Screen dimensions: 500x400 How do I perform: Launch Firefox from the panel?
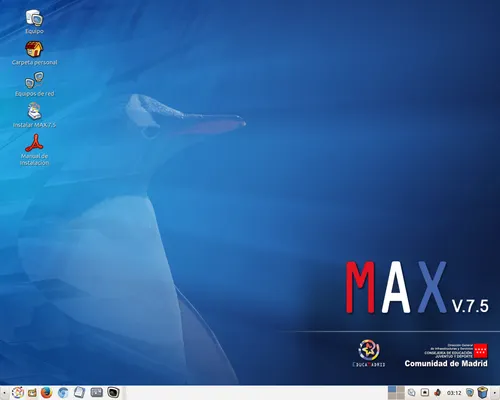(x=47, y=392)
